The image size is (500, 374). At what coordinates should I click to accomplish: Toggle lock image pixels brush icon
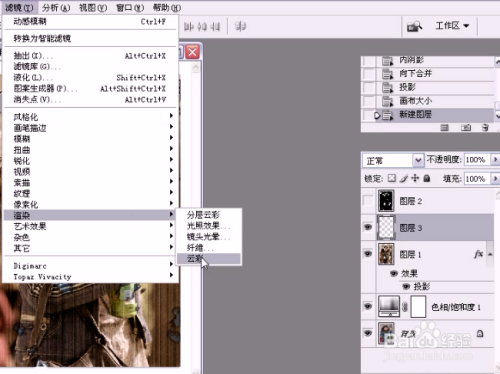pyautogui.click(x=404, y=179)
